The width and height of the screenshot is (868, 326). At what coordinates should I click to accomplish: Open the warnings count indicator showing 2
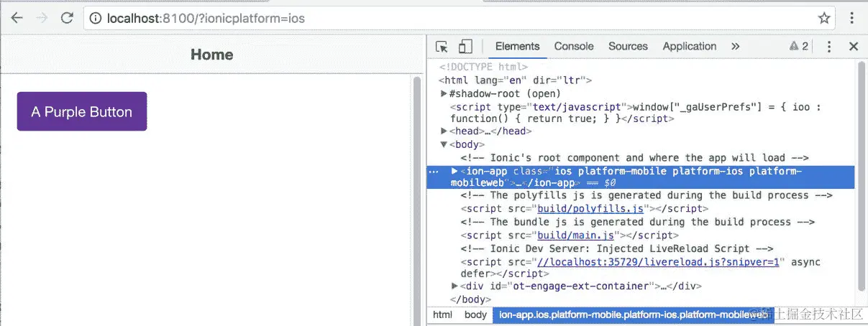tap(798, 47)
